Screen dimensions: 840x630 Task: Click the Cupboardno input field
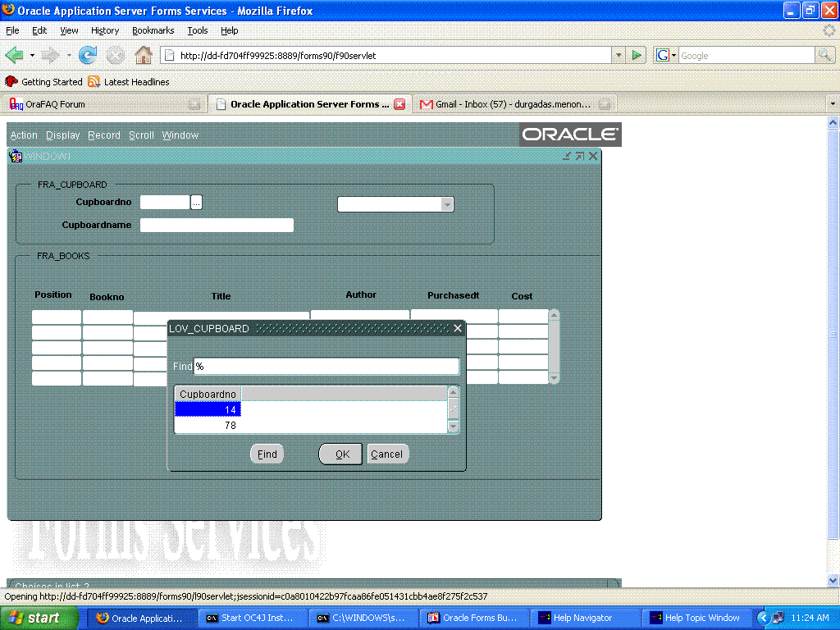[165, 202]
